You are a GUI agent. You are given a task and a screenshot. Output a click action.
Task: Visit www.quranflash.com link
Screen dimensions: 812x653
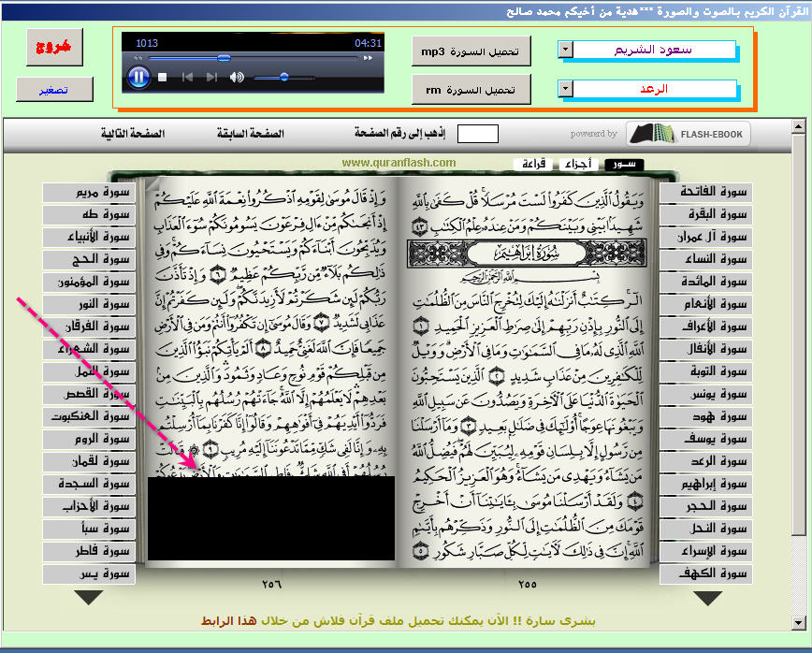point(399,163)
